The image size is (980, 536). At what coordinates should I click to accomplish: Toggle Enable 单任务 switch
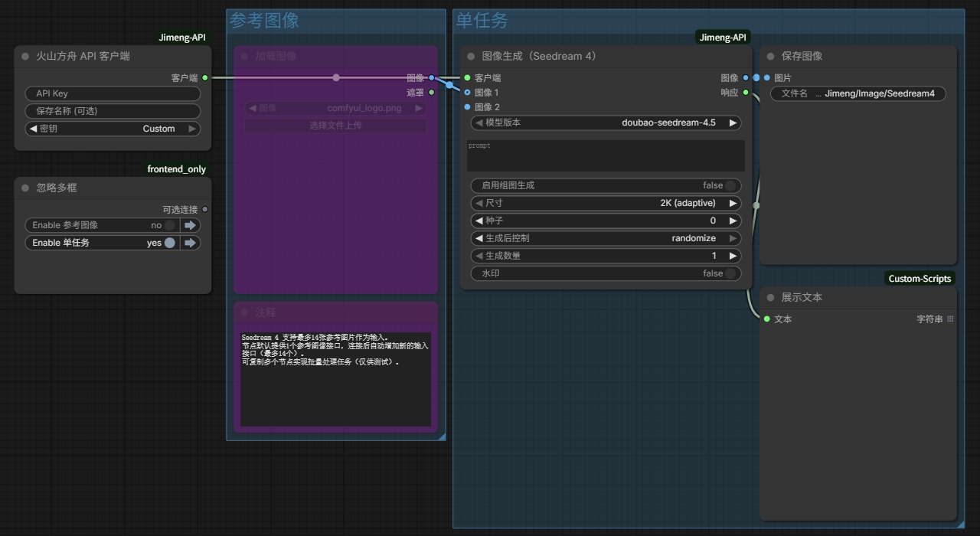(169, 243)
